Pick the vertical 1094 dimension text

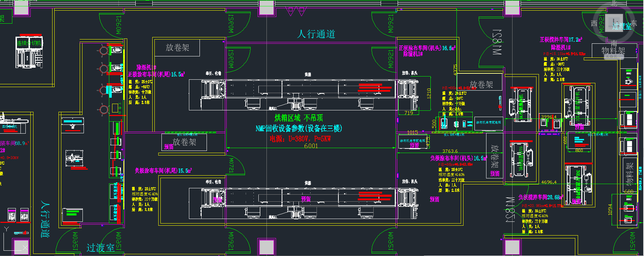(x=610, y=209)
